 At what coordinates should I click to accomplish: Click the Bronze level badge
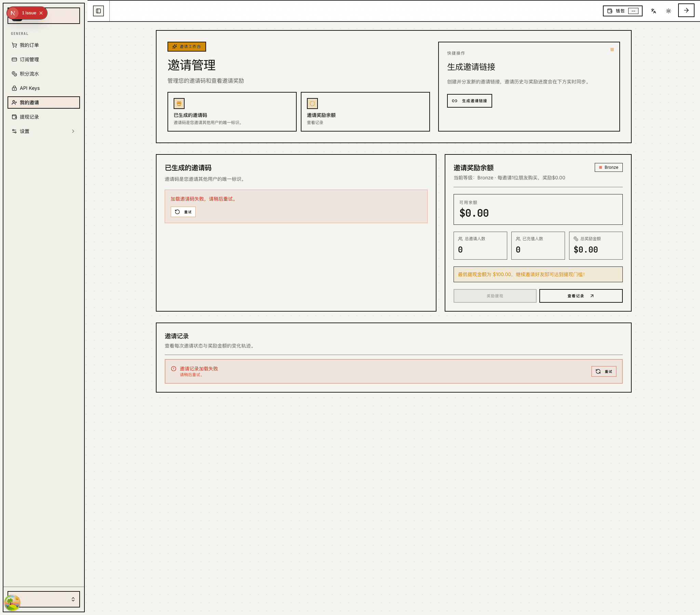(x=608, y=167)
